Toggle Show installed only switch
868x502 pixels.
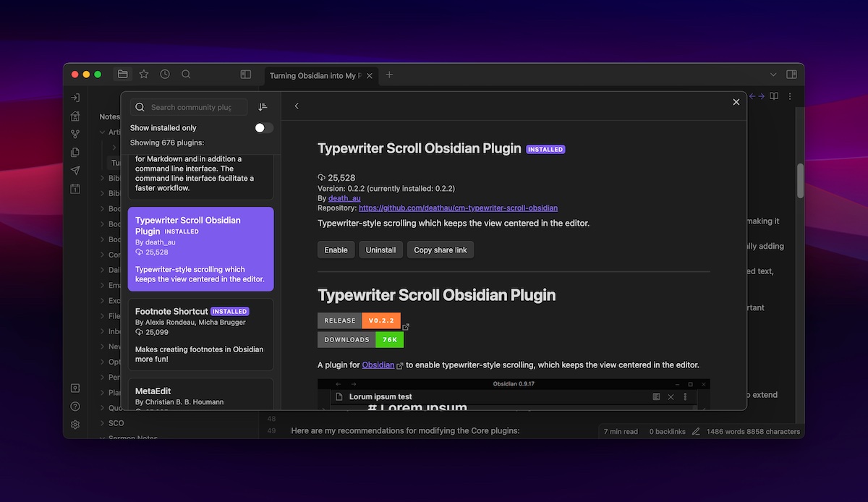pos(264,128)
